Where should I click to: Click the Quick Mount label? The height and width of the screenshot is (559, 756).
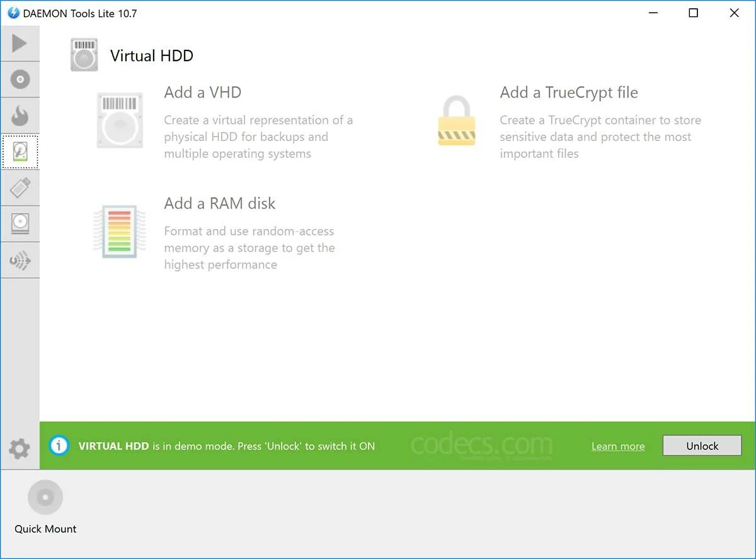coord(45,529)
